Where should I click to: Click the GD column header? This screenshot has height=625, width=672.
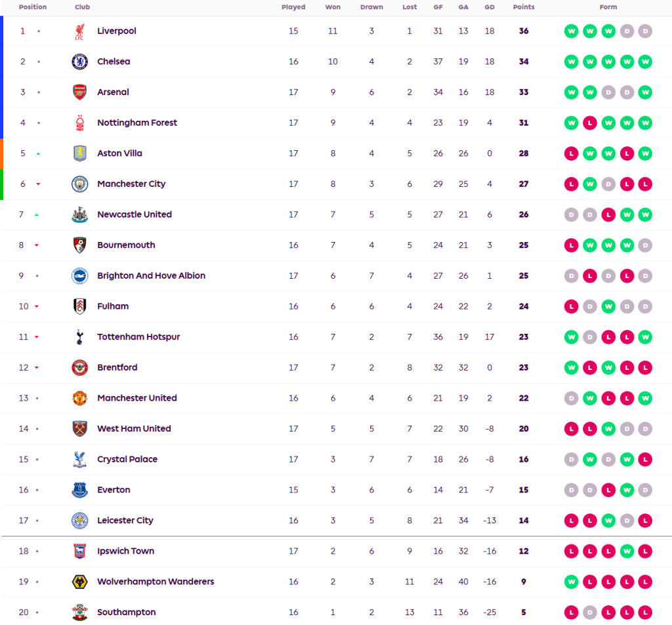490,7
